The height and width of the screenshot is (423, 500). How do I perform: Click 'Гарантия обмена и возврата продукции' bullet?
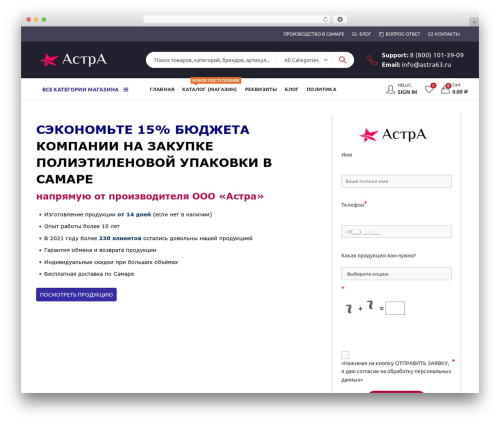click(100, 250)
